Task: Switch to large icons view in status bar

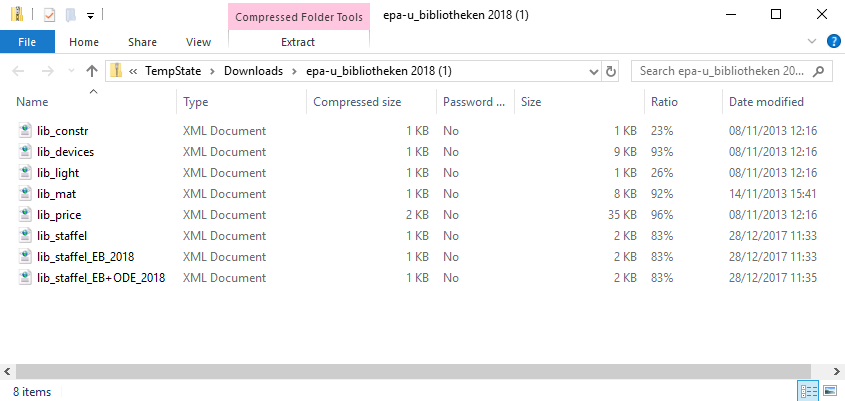Action: pos(829,390)
